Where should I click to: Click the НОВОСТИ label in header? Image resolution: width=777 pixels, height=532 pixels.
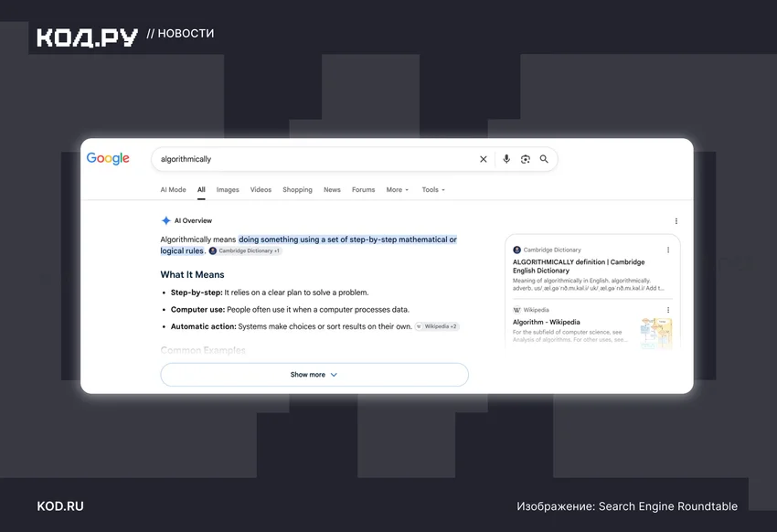click(x=186, y=34)
